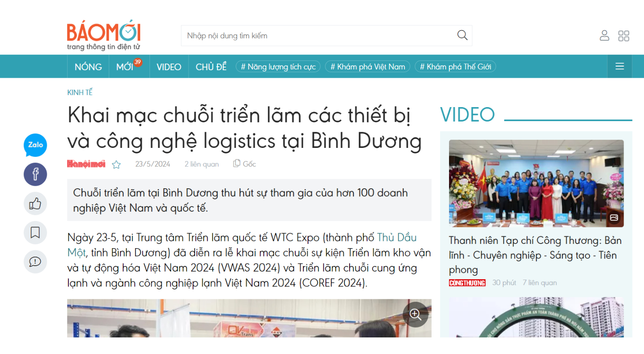Click the thumbs-up like icon

(x=35, y=204)
